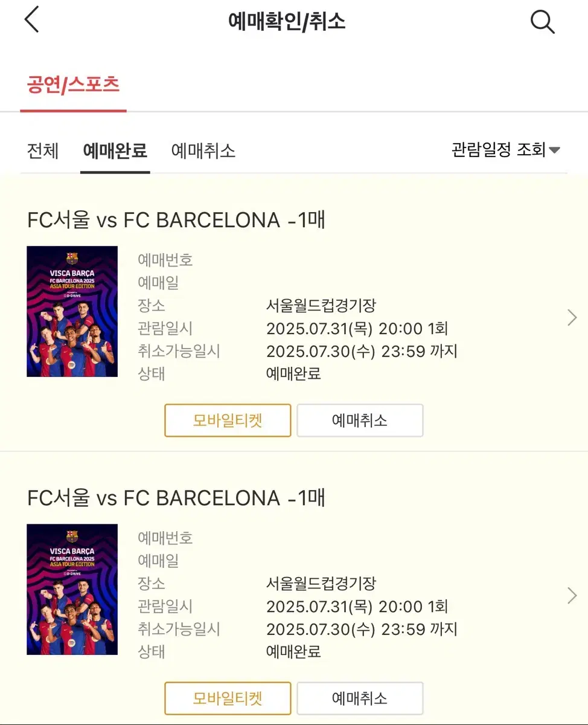Open 모바일티켓 for the second booking

pos(228,698)
